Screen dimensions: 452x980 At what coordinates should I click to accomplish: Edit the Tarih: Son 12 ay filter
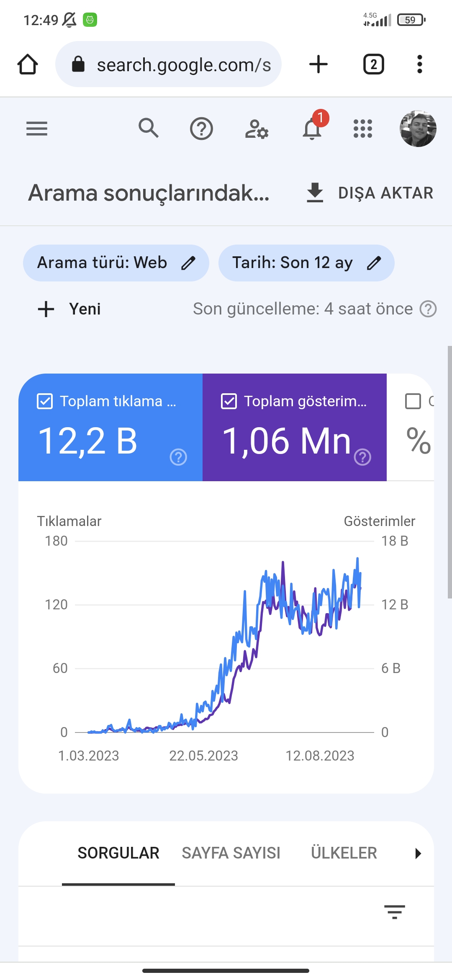[x=306, y=263]
